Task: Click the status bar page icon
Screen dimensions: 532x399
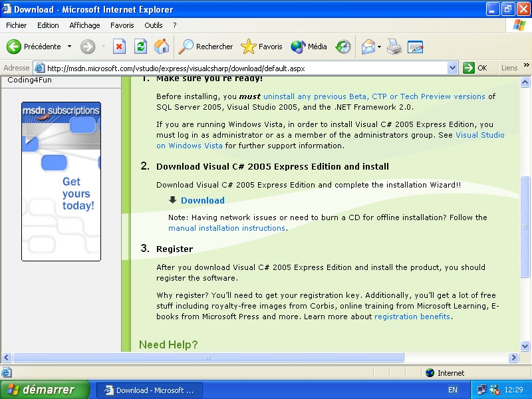Action: tap(7, 372)
